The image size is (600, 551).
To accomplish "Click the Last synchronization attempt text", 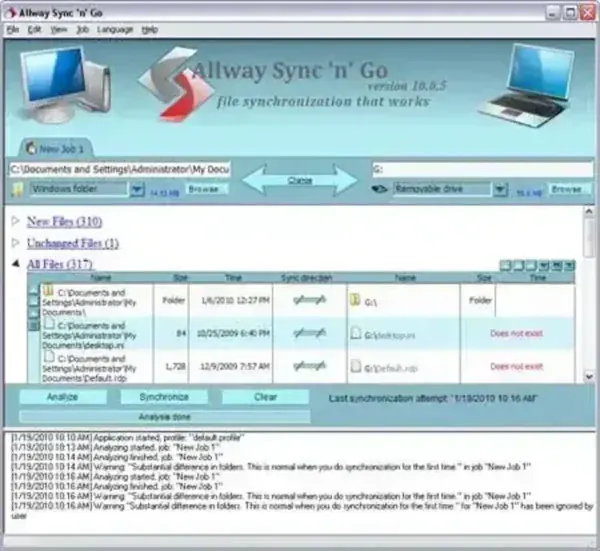I will [x=433, y=398].
